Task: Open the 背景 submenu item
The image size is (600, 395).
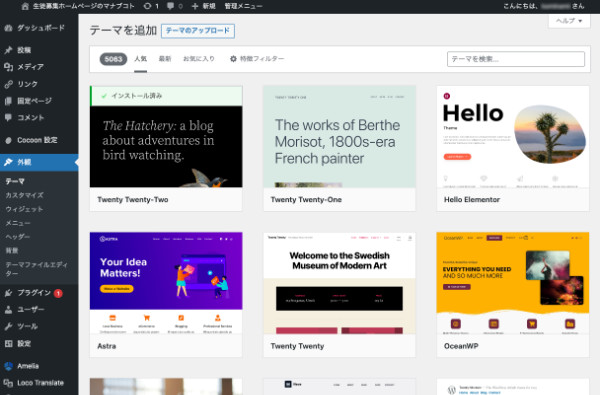Action: (12, 251)
